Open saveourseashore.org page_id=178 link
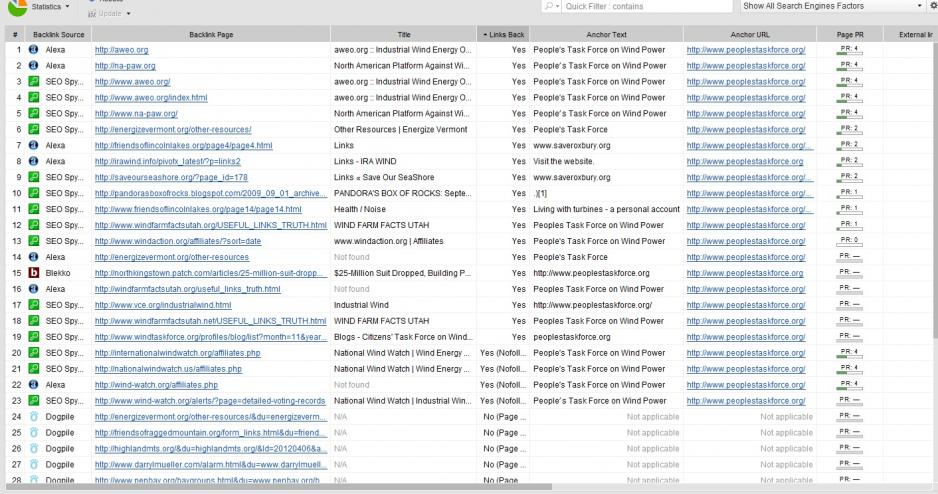The width and height of the screenshot is (938, 494). point(171,178)
